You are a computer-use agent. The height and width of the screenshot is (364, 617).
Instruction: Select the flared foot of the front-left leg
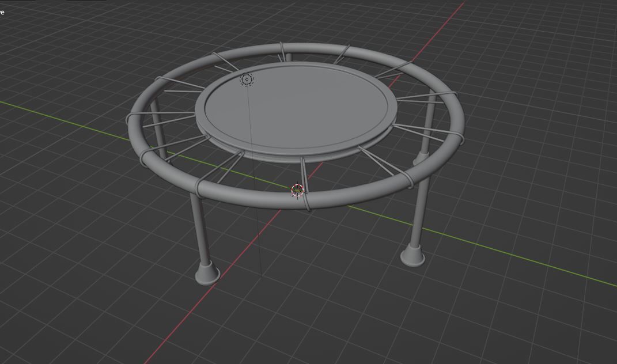coord(207,272)
